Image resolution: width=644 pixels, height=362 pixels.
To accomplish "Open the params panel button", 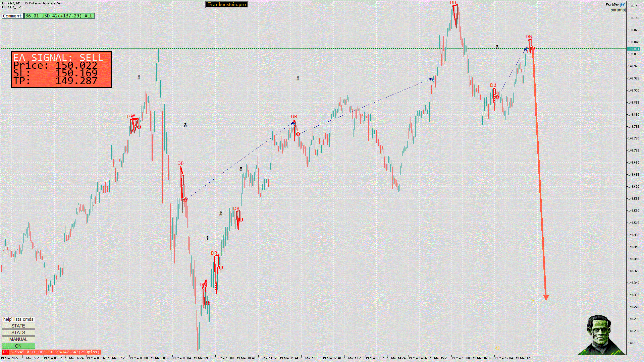I will [617, 10].
